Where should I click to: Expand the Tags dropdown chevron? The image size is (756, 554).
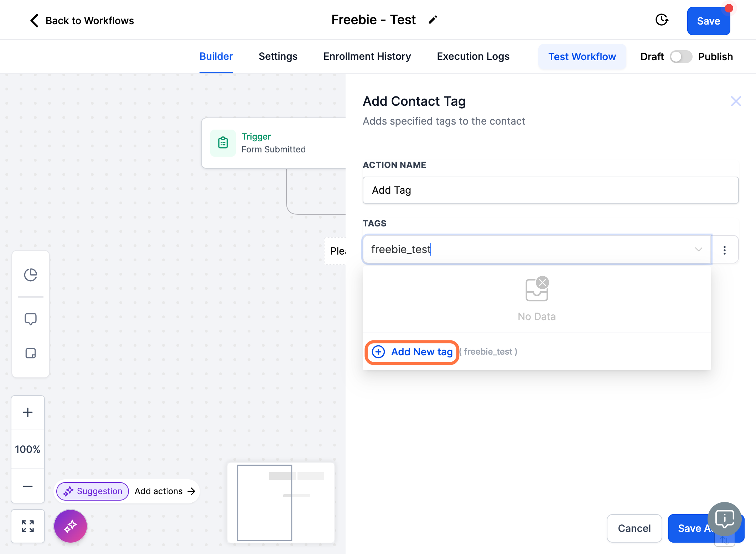click(x=698, y=249)
